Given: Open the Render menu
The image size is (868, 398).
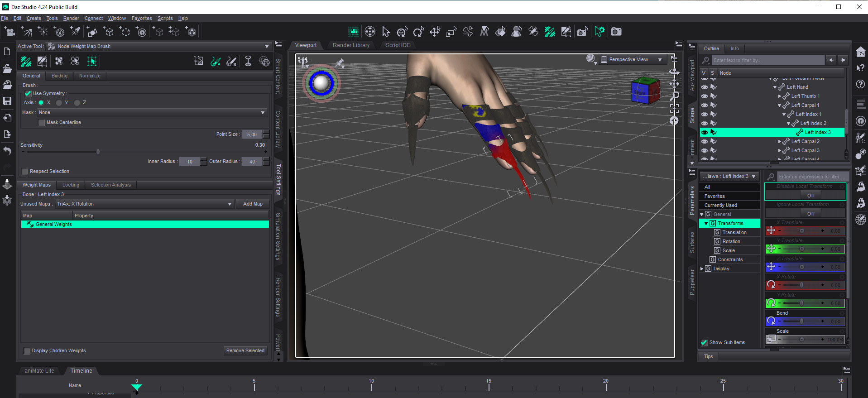Looking at the screenshot, I should coord(71,19).
